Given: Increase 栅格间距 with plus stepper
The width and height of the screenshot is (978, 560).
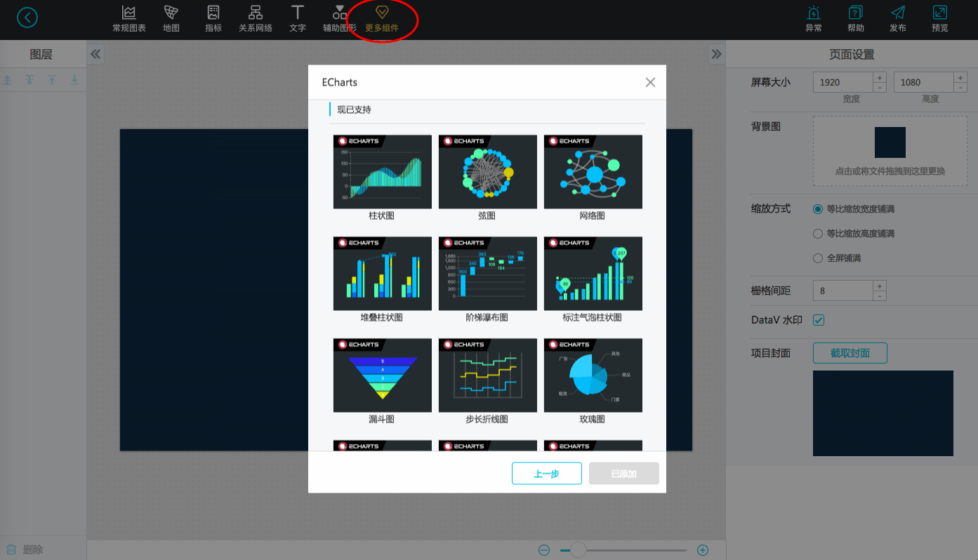Looking at the screenshot, I should (x=880, y=286).
